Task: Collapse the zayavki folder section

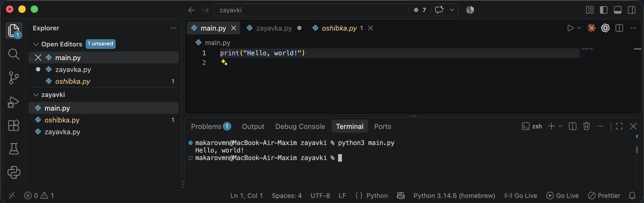Action: [36, 95]
